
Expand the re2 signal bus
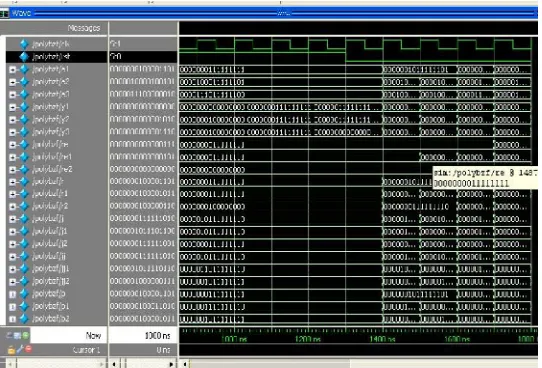point(12,170)
